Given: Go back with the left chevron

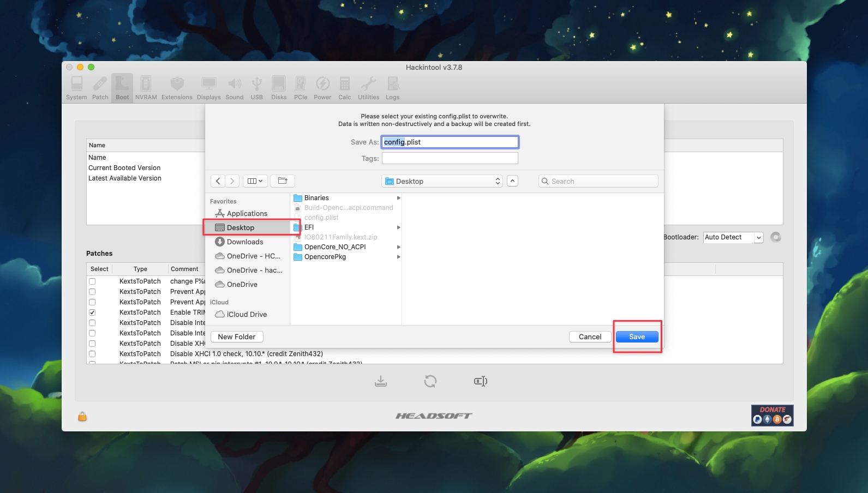Looking at the screenshot, I should [x=218, y=181].
